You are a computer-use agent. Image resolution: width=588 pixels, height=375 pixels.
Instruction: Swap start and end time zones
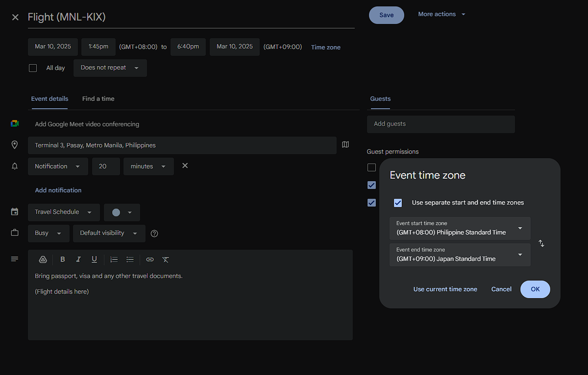pyautogui.click(x=541, y=243)
